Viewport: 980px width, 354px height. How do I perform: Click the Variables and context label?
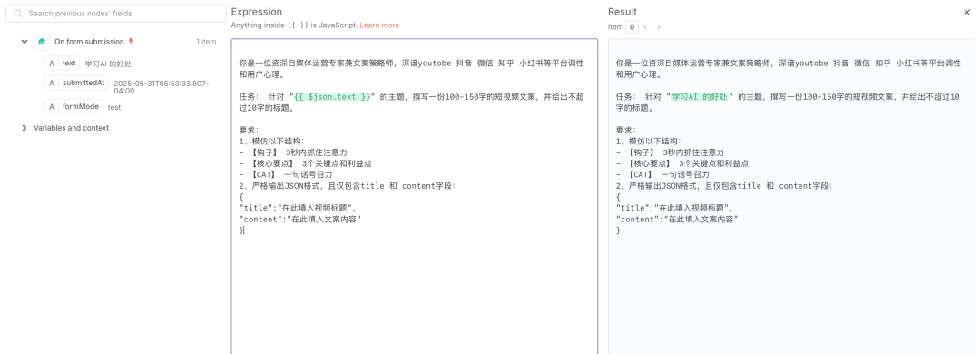[x=72, y=128]
